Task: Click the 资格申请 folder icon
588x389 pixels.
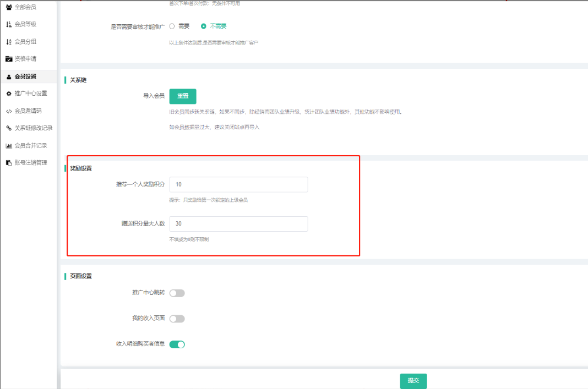Action: pos(9,59)
